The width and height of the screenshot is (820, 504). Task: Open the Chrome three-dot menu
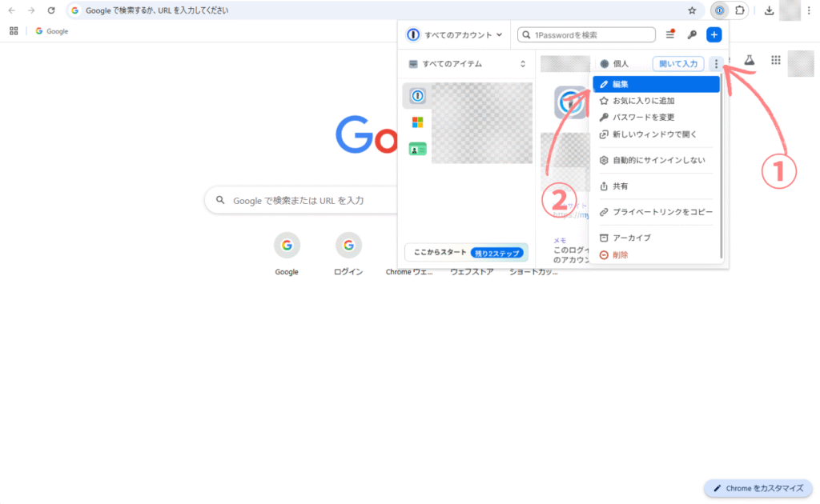(809, 10)
